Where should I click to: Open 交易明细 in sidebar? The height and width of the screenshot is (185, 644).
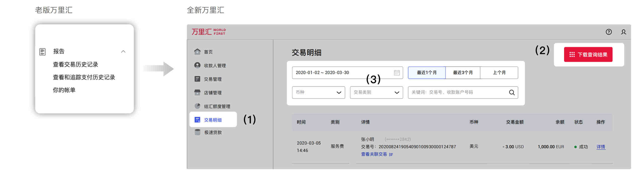(213, 120)
